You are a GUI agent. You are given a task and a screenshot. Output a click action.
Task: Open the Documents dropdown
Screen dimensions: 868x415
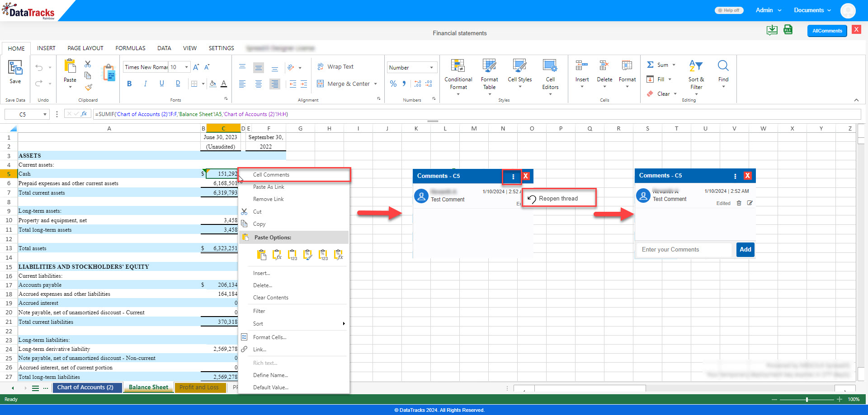coord(812,10)
